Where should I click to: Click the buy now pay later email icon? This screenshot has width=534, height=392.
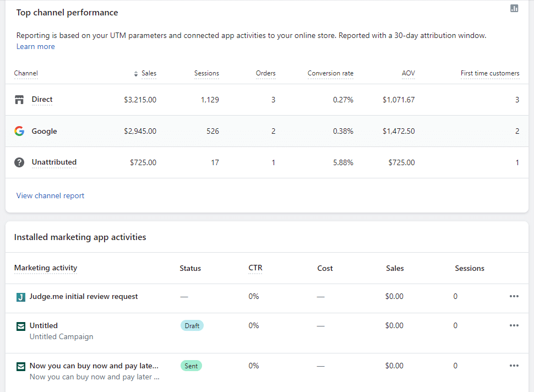(x=21, y=366)
